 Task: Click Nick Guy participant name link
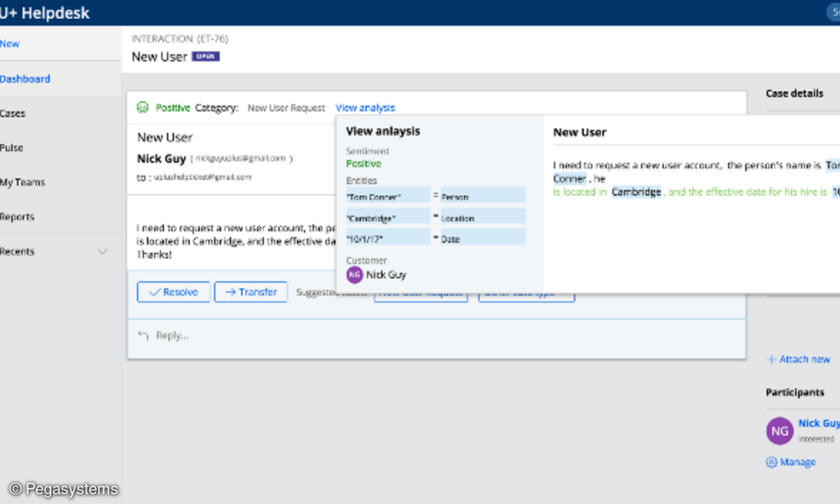[x=819, y=423]
